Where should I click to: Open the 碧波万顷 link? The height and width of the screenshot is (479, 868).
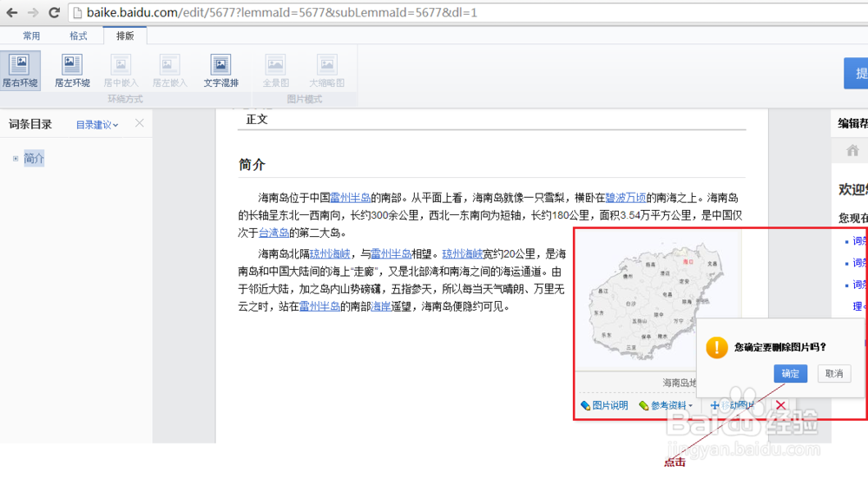pos(626,198)
